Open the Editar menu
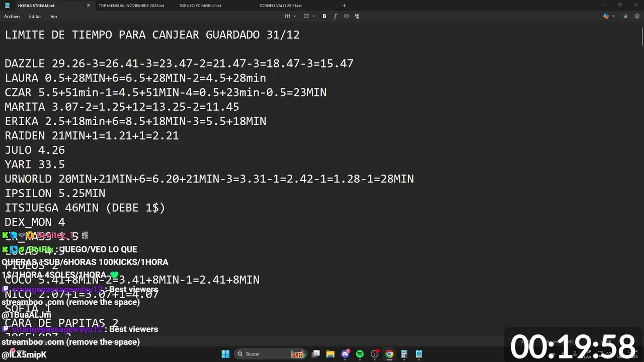This screenshot has width=644, height=362. (35, 17)
